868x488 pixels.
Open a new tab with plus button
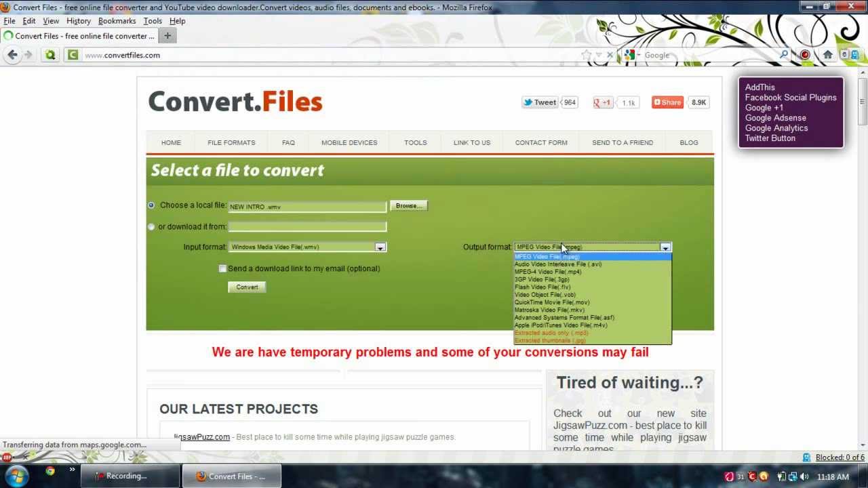coord(167,36)
